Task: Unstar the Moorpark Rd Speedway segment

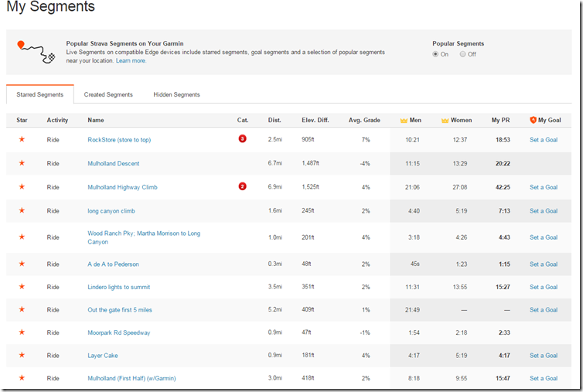Action: [x=22, y=332]
